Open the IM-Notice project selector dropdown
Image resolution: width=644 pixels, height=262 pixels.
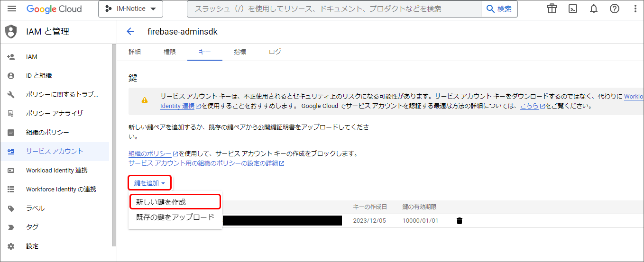coord(130,9)
